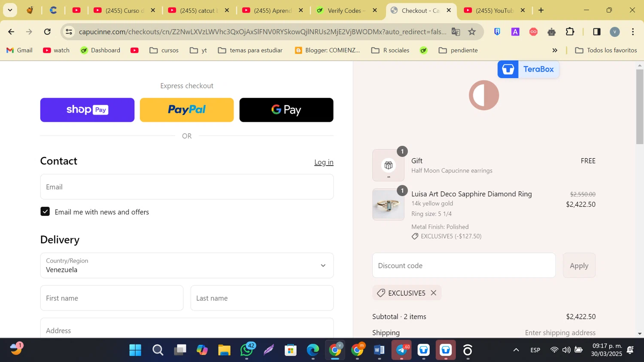Remove the EXCLUSIVE5 discount tag

[x=434, y=293]
